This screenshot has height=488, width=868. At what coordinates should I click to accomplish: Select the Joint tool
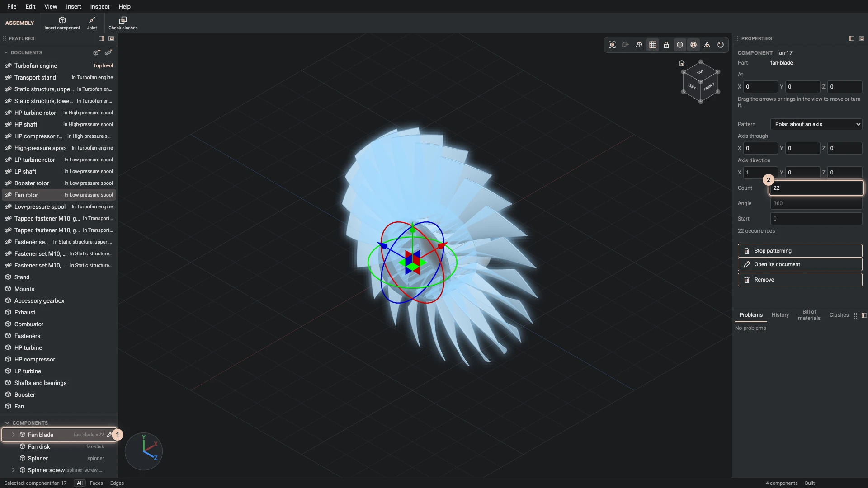pyautogui.click(x=92, y=23)
